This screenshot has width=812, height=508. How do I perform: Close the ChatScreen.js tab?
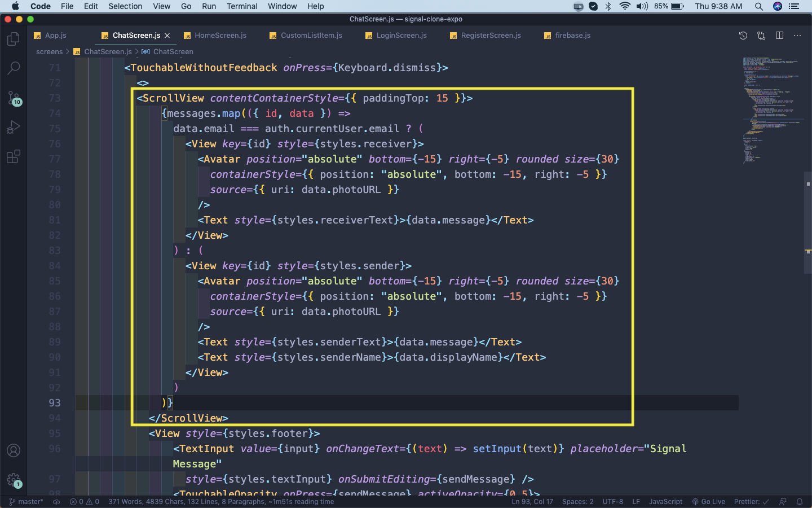pyautogui.click(x=167, y=36)
